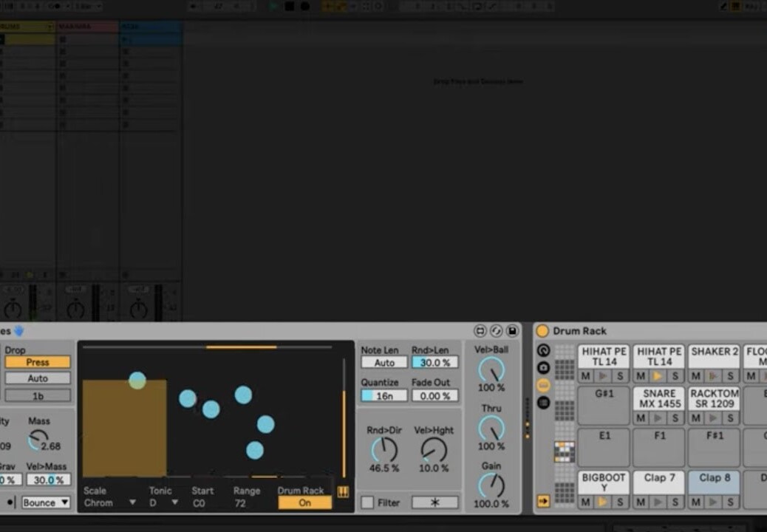767x532 pixels.
Task: Click the Rnd>Dir knob
Action: coord(384,449)
